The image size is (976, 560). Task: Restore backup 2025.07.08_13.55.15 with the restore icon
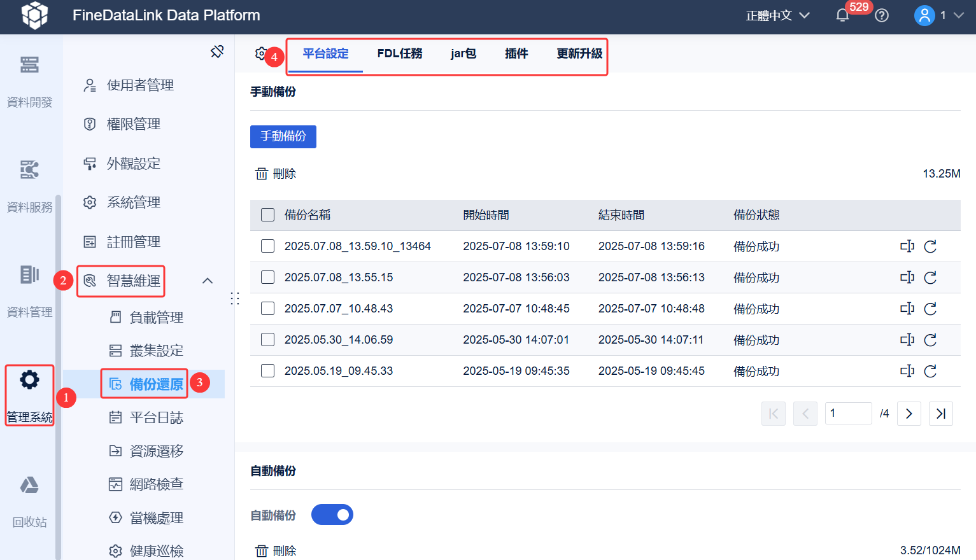point(930,277)
